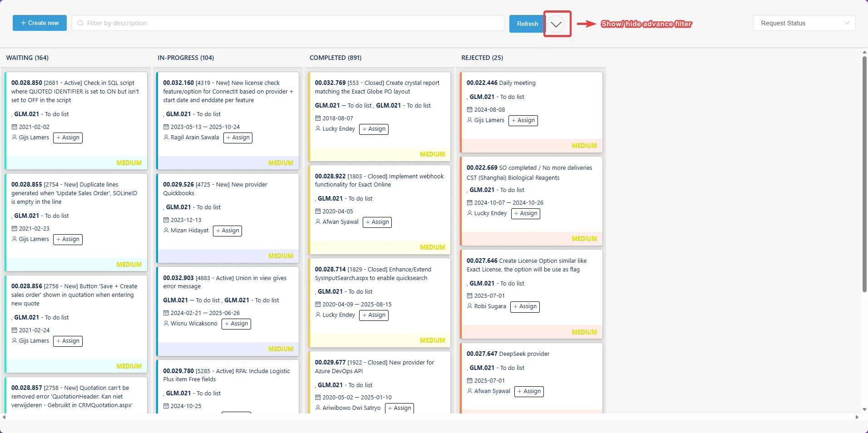The image size is (868, 433).
Task: Click the calendar icon on card 00.028.850
Action: pos(15,127)
